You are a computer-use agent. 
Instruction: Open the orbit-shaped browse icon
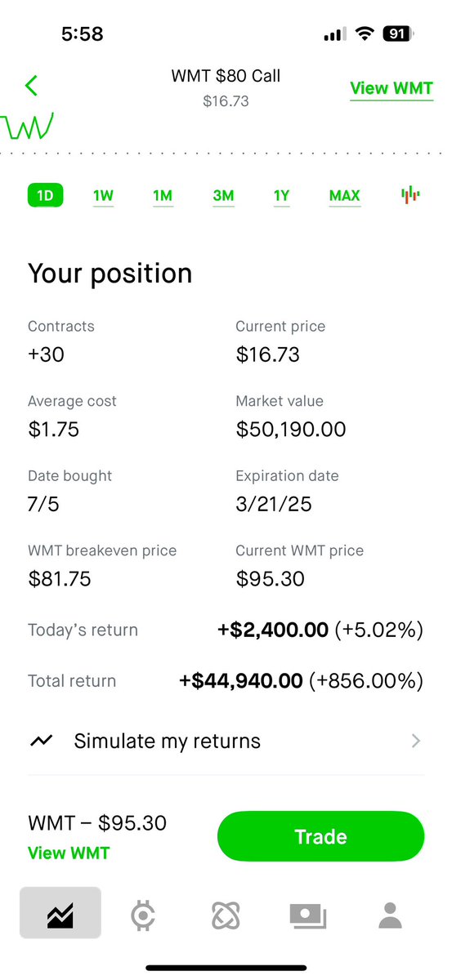click(x=226, y=915)
